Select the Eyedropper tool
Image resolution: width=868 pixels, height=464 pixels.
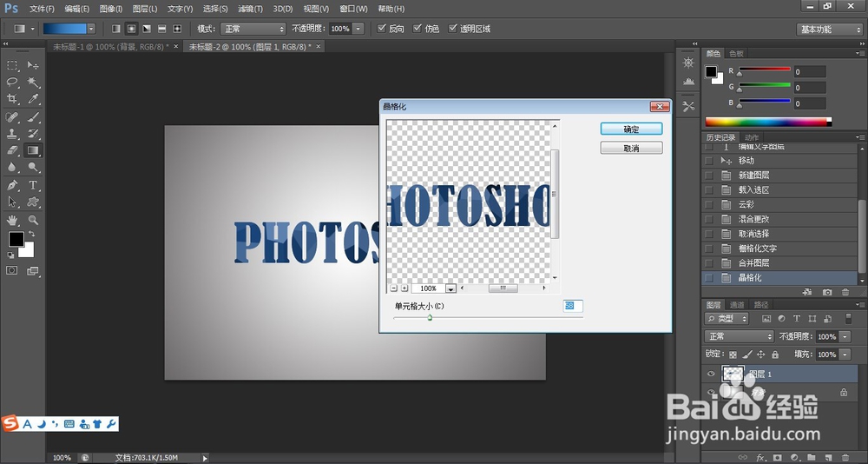tap(33, 99)
